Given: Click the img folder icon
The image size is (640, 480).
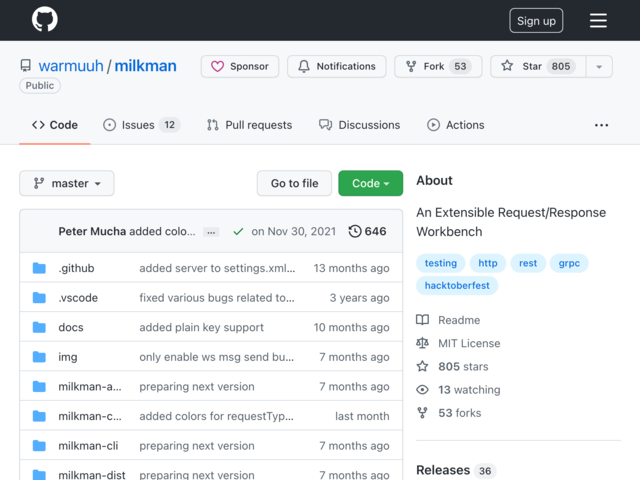Looking at the screenshot, I should click(39, 357).
